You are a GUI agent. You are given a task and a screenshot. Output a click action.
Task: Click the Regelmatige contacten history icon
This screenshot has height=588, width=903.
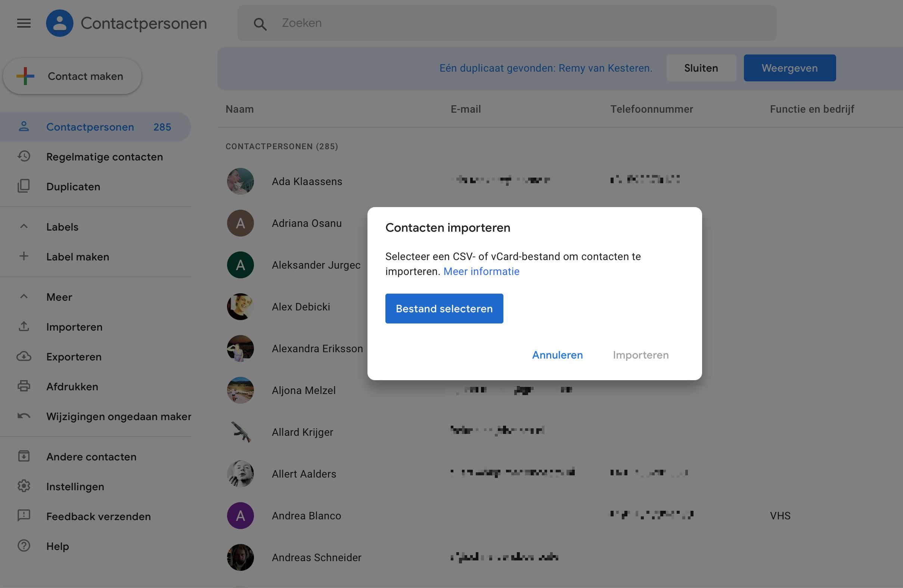[x=24, y=156]
